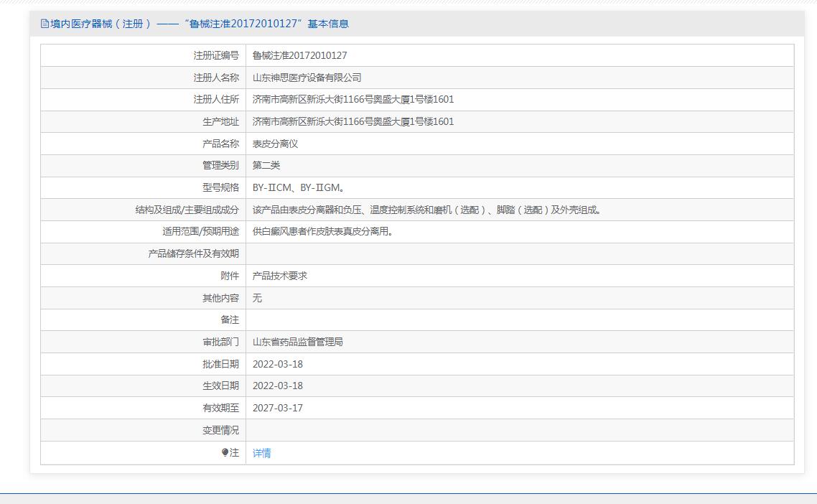Click the 结构及组成 composition description text
The height and width of the screenshot is (504, 817).
click(427, 210)
